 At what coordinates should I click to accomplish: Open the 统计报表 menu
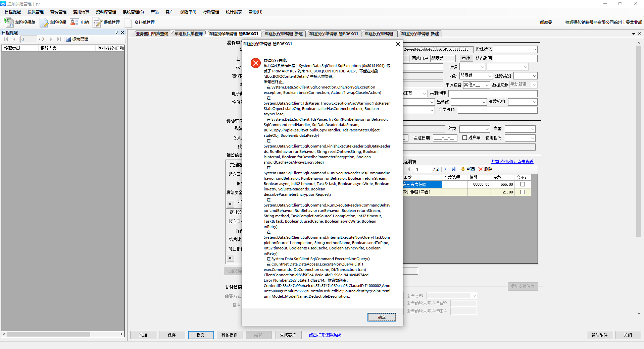234,12
